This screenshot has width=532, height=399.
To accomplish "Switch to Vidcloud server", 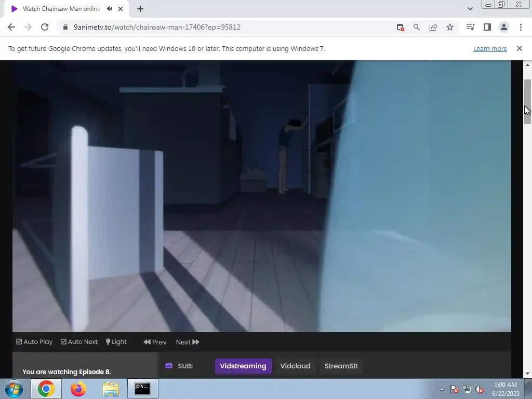I will (295, 366).
